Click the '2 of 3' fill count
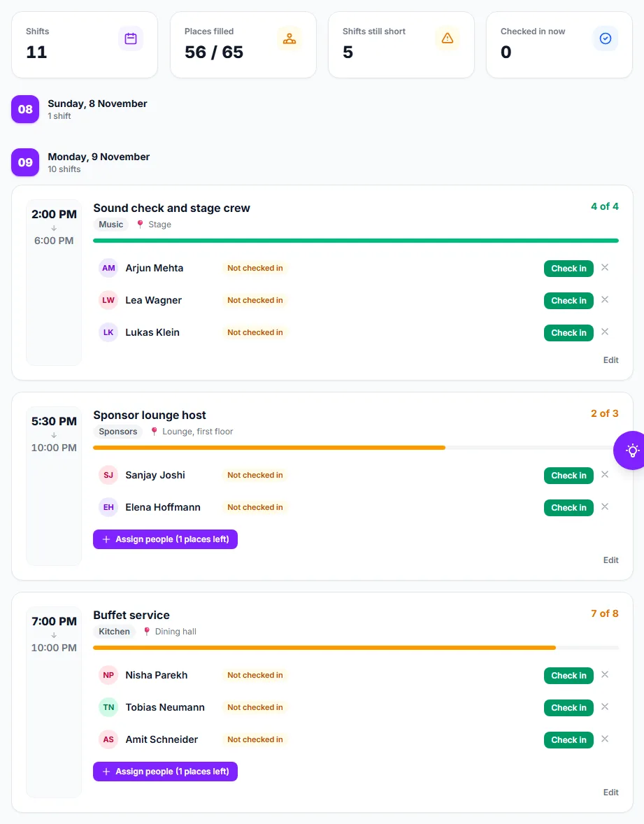The image size is (644, 824). [x=605, y=413]
